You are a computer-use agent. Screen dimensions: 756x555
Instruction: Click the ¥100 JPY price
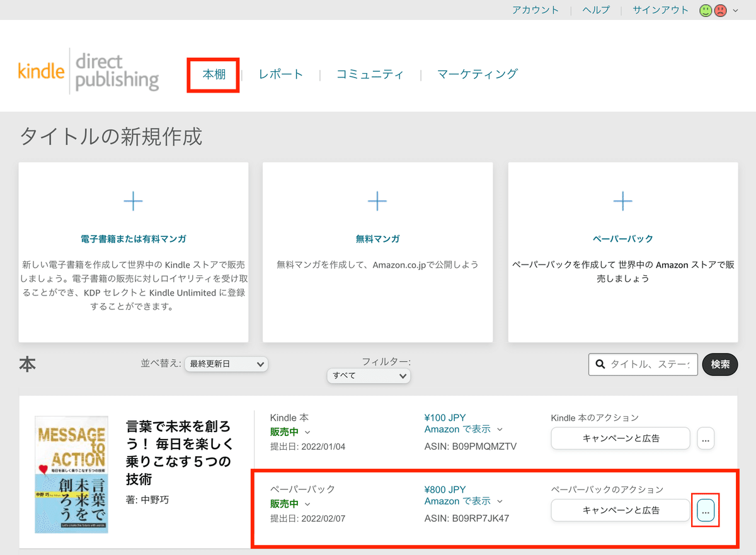445,418
